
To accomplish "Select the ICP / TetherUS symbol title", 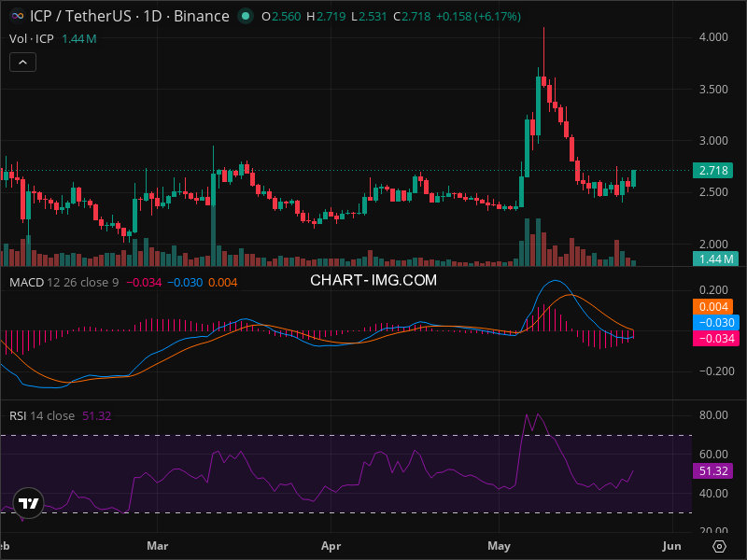I will [x=80, y=16].
